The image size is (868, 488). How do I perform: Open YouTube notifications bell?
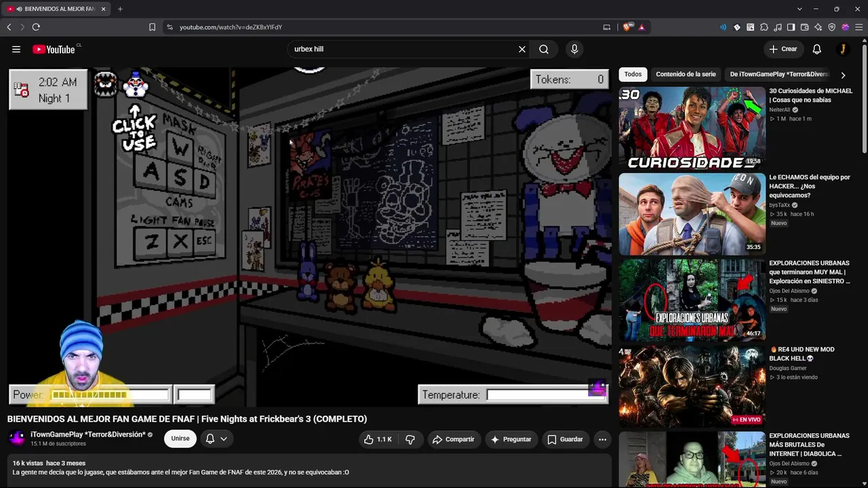click(817, 49)
